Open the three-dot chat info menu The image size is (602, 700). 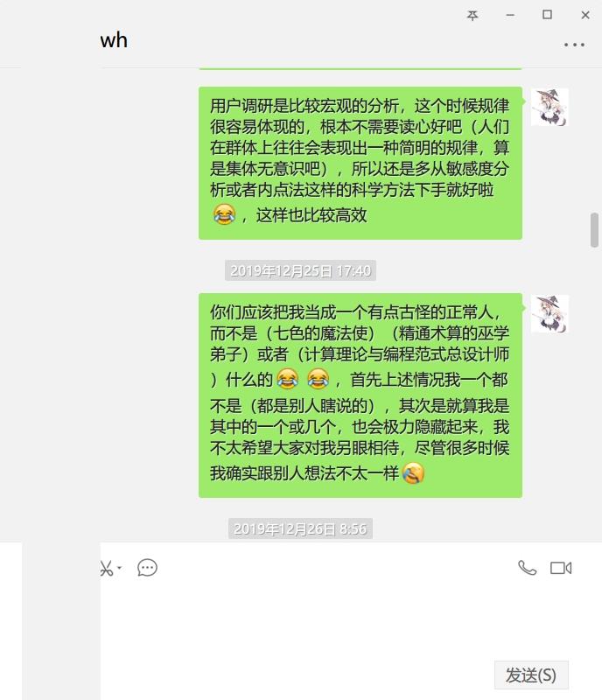pos(574,45)
